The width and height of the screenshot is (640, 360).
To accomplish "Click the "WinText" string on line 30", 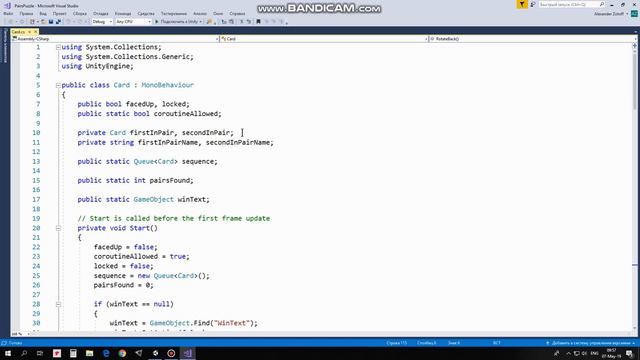I will point(232,323).
